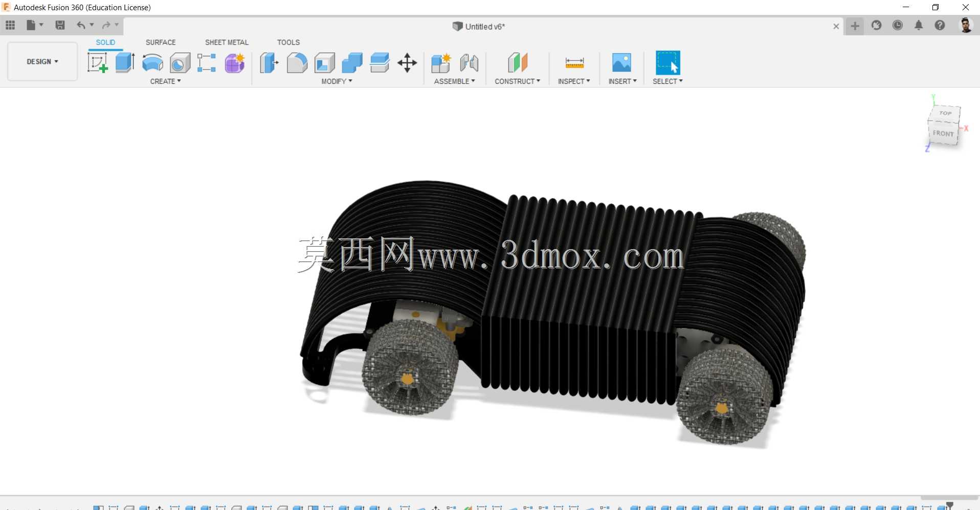Viewport: 980px width, 510px height.
Task: Click the TOP face of the ViewCube
Action: tap(945, 113)
